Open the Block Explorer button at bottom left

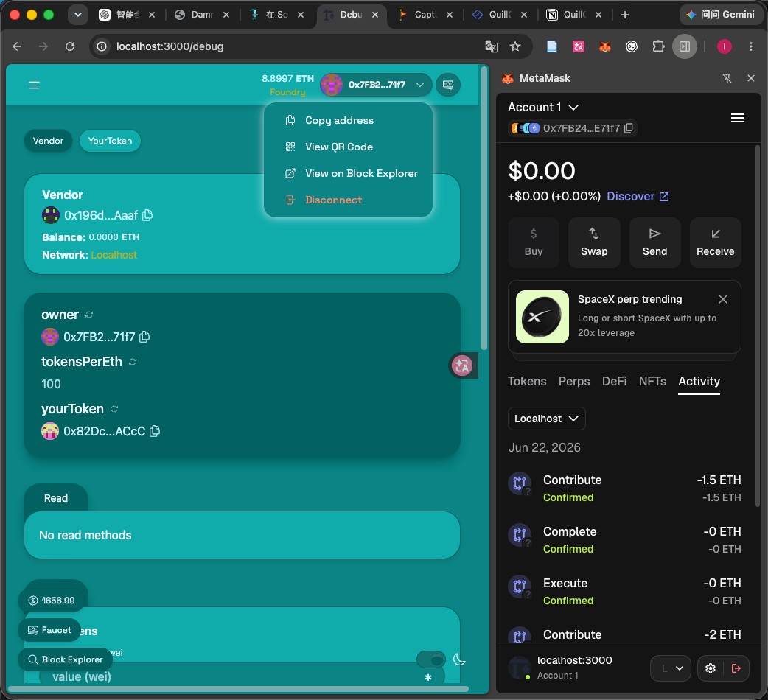pyautogui.click(x=65, y=659)
